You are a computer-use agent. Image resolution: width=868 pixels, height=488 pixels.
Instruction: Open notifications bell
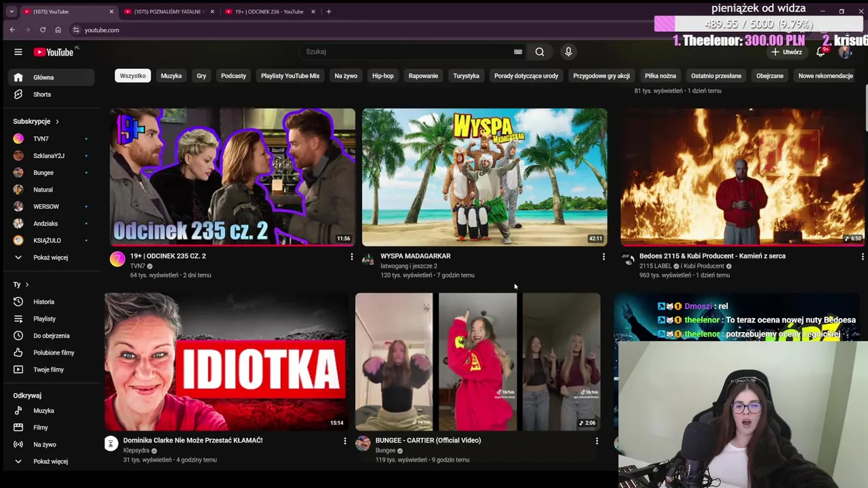(x=821, y=52)
